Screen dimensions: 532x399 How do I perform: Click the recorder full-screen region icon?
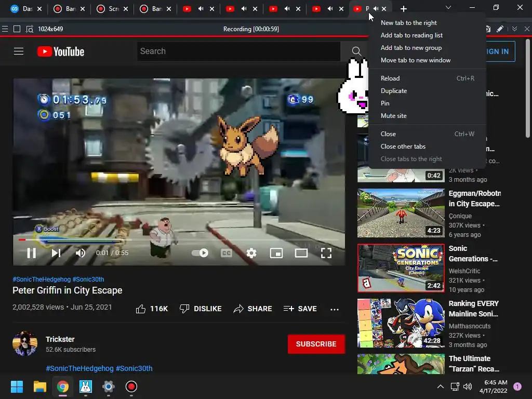pos(17,29)
